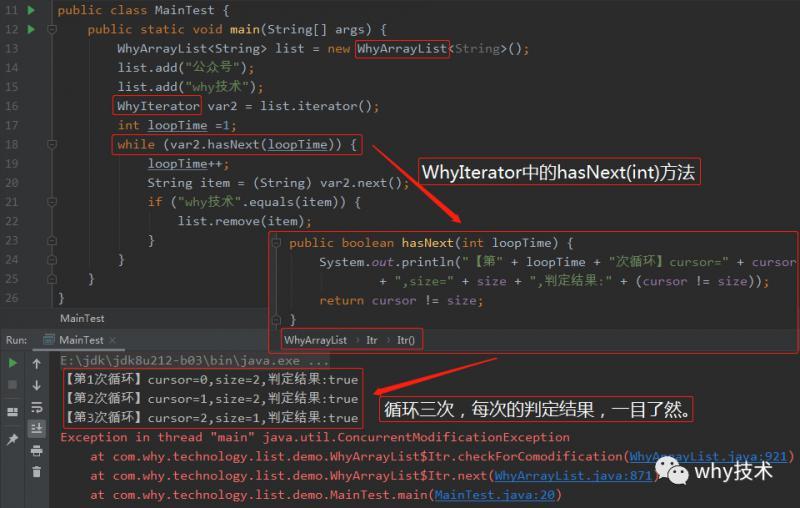This screenshot has width=800, height=508.
Task: Click ConcurrentModificationException message line
Action: point(315,438)
